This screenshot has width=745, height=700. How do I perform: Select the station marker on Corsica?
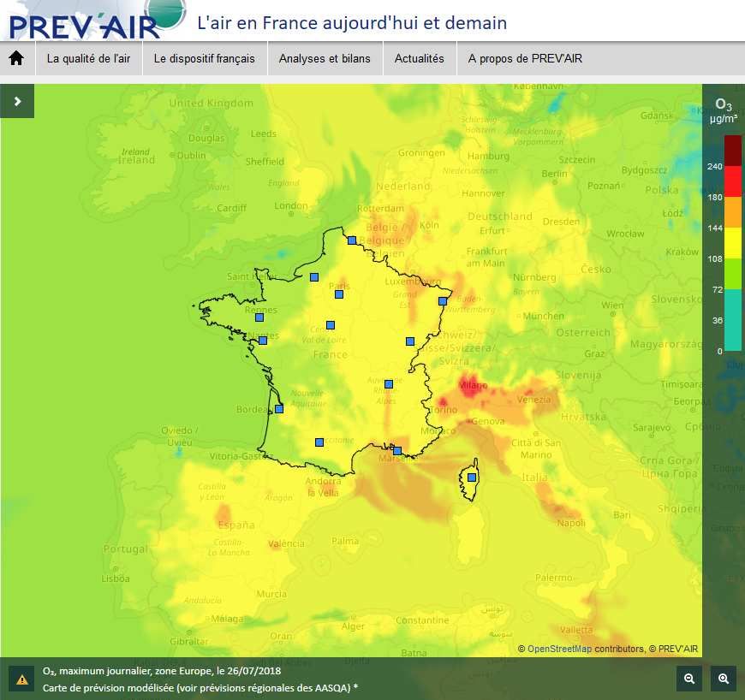[472, 478]
